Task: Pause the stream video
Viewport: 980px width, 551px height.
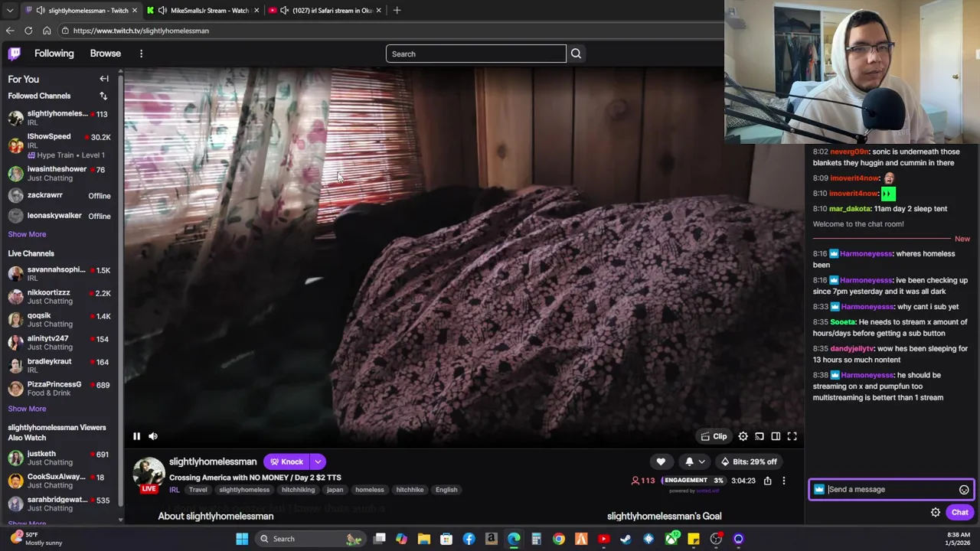Action: [x=136, y=436]
